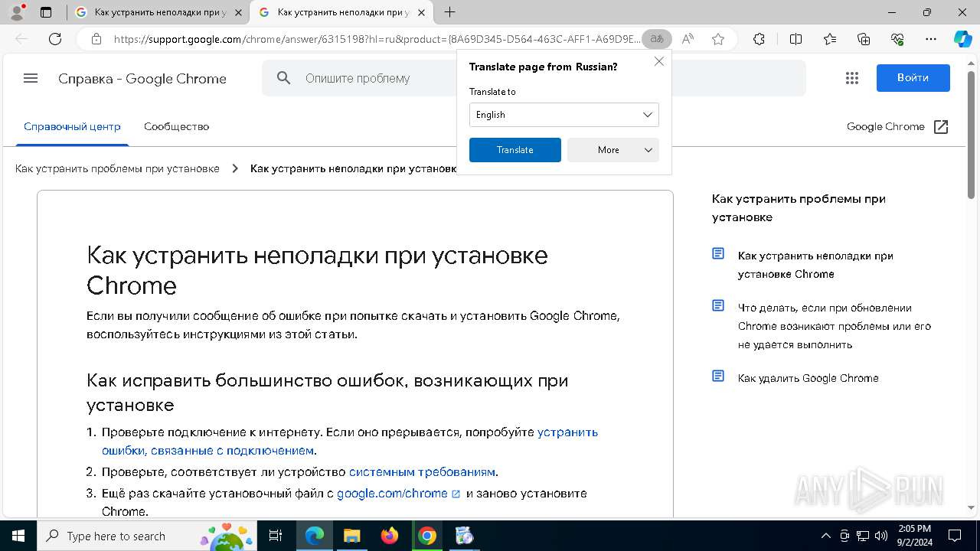Launch the Copilot sidebar icon
The width and height of the screenshot is (980, 551).
(x=962, y=39)
